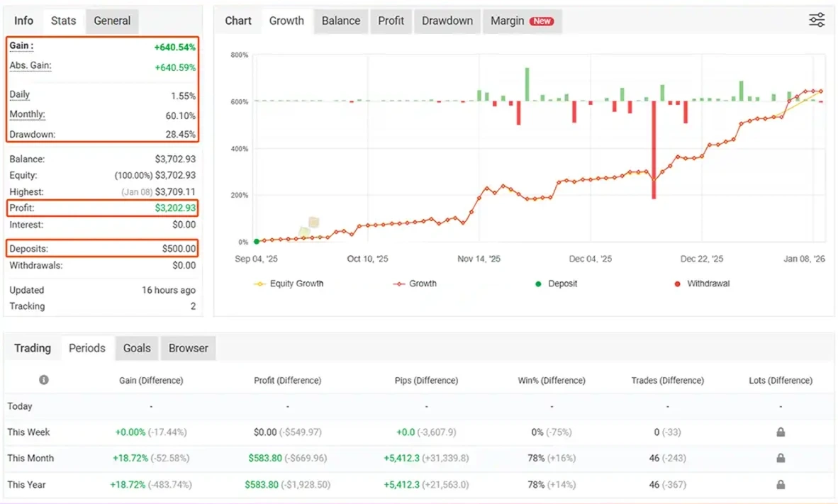Hide the Growth series via the legend

coord(415,284)
